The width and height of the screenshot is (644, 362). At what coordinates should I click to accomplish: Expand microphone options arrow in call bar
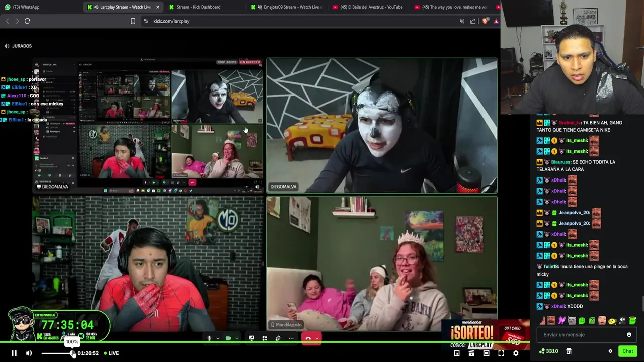click(x=218, y=338)
